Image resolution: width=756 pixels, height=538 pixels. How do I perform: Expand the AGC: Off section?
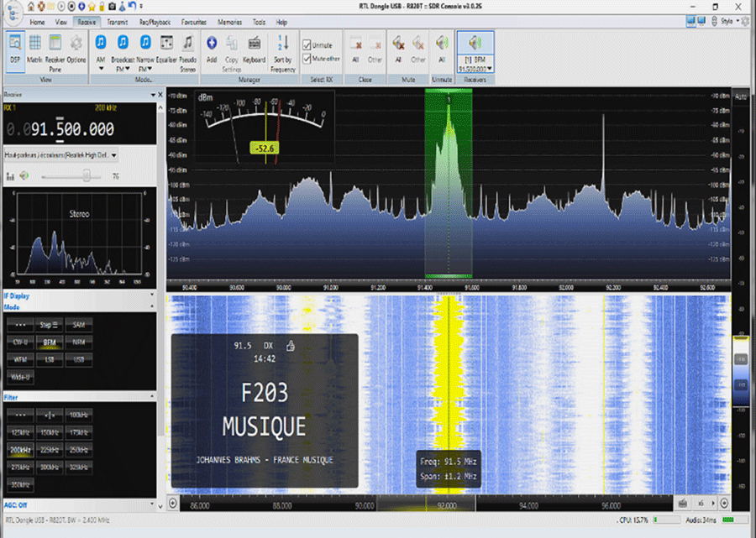coord(152,504)
